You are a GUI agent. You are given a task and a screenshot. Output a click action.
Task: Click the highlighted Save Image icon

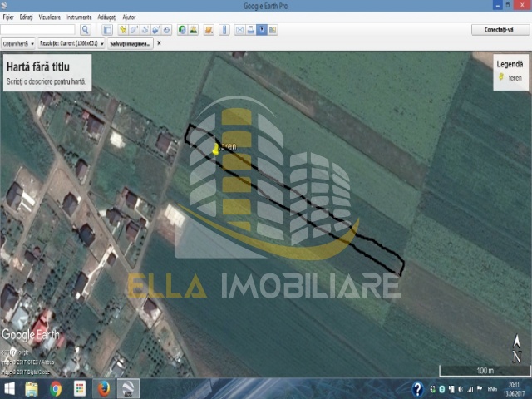click(262, 30)
